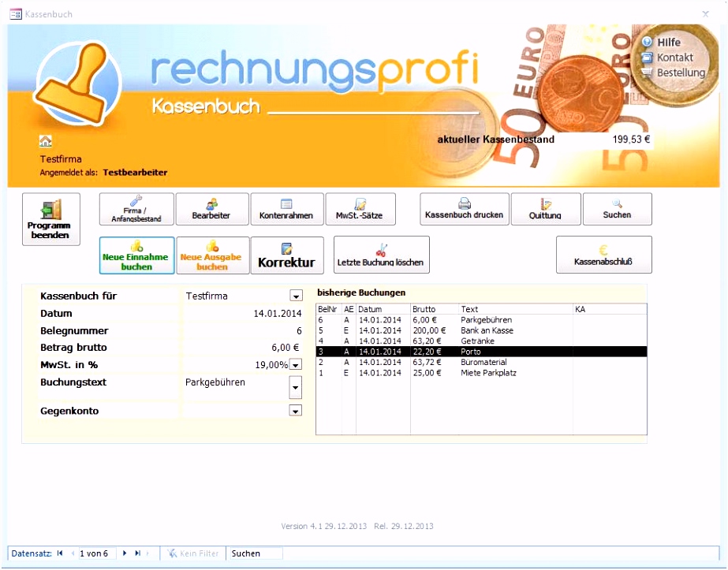The height and width of the screenshot is (570, 728).
Task: Go to next record arrow
Action: (125, 553)
